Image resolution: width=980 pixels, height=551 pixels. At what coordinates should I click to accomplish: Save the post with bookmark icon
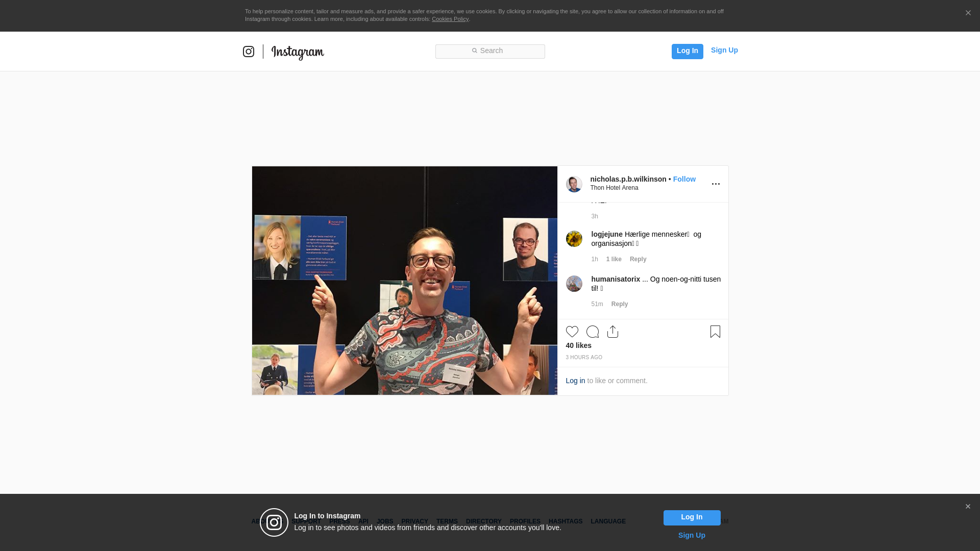pyautogui.click(x=715, y=332)
